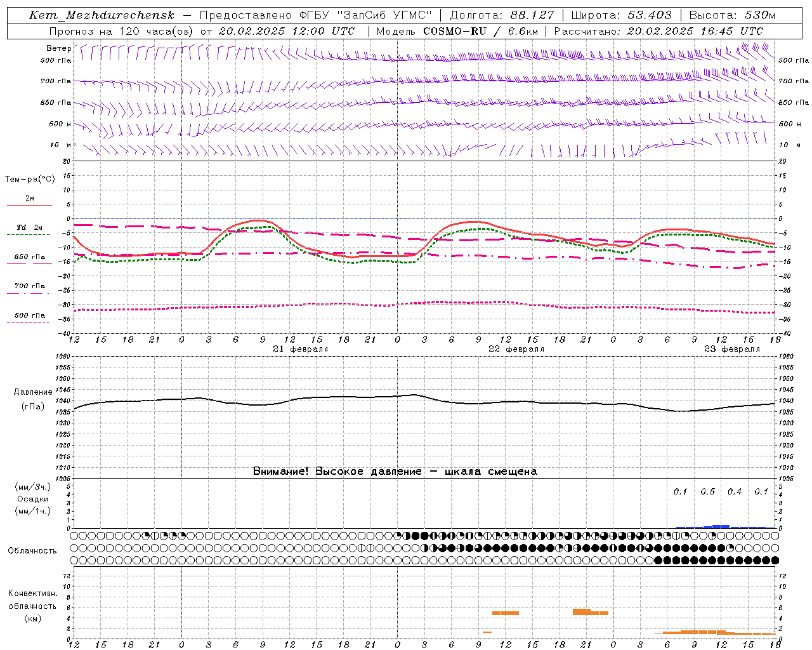Click the provider text "ФГБУ ЗапСиб УГМС"
The image size is (812, 650).
(x=365, y=15)
